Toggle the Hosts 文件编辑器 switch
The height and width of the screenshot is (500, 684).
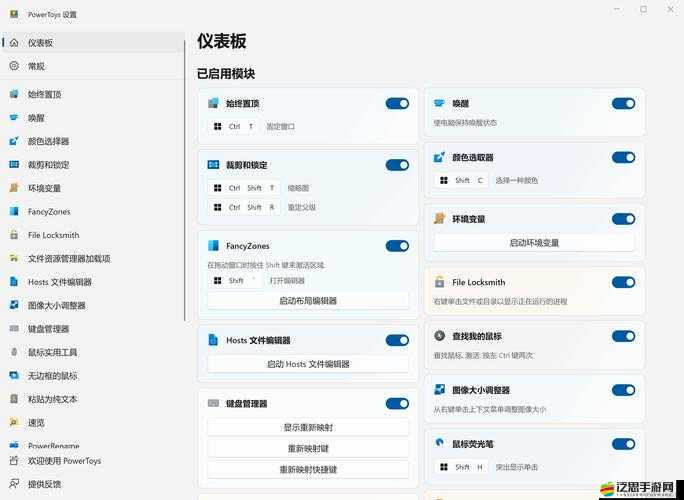[397, 340]
